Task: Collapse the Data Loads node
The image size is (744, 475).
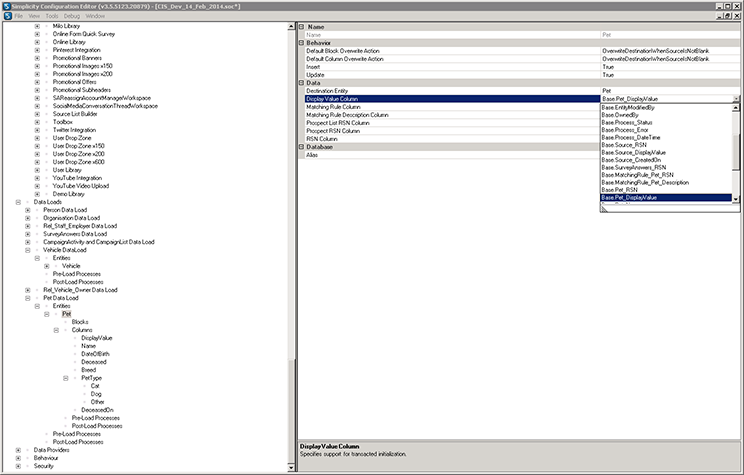Action: point(18,202)
